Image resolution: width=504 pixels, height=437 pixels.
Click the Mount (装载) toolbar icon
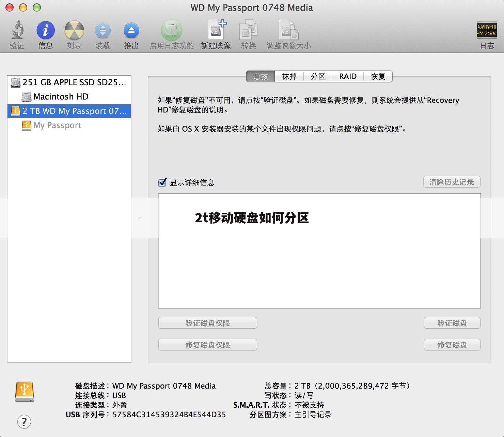pyautogui.click(x=103, y=31)
